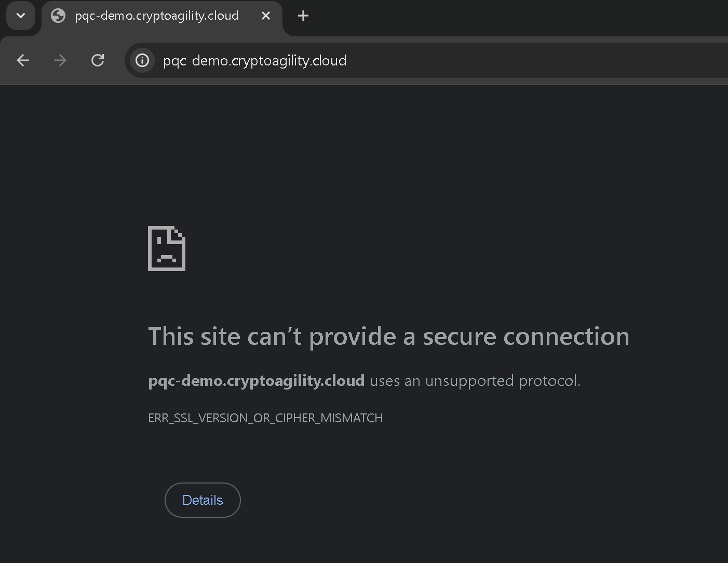Click the unsupported protocol error heading

coord(388,337)
